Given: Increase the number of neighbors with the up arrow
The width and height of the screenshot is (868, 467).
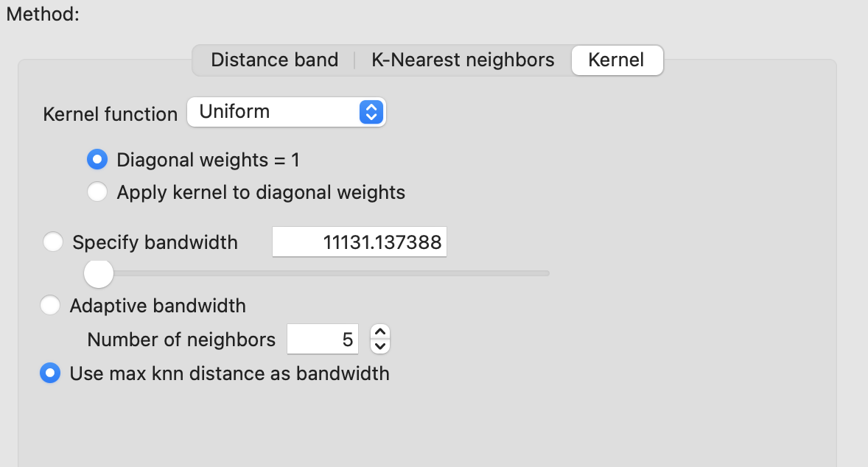Looking at the screenshot, I should point(380,331).
